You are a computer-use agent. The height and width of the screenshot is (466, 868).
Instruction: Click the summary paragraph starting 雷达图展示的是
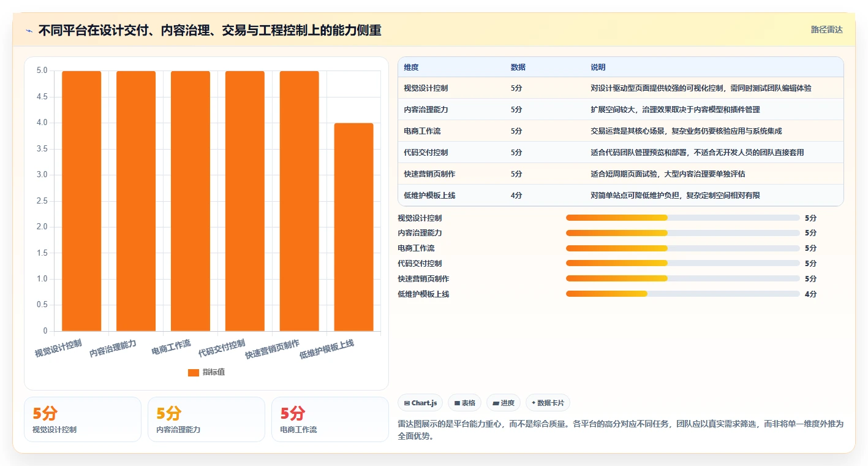pos(621,430)
